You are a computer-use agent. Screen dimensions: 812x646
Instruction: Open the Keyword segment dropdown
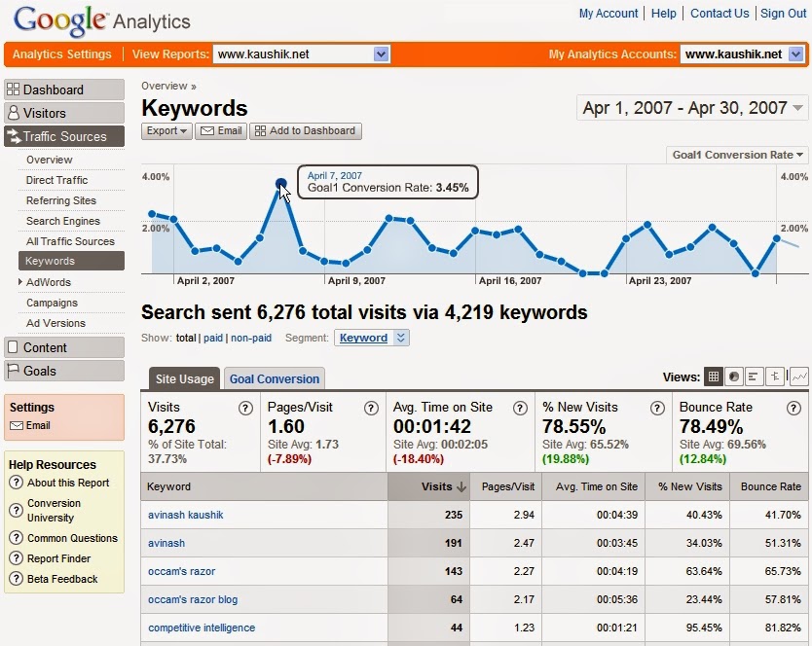(372, 338)
